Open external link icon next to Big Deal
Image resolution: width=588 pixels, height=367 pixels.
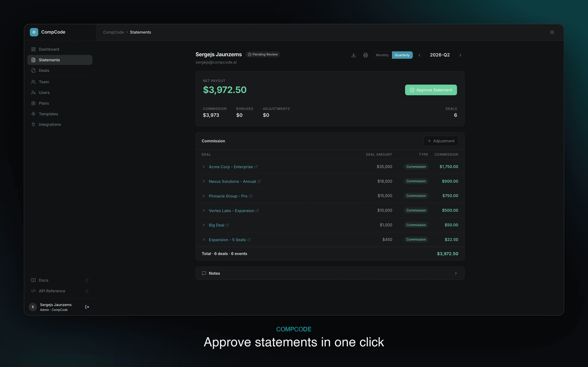pyautogui.click(x=227, y=225)
